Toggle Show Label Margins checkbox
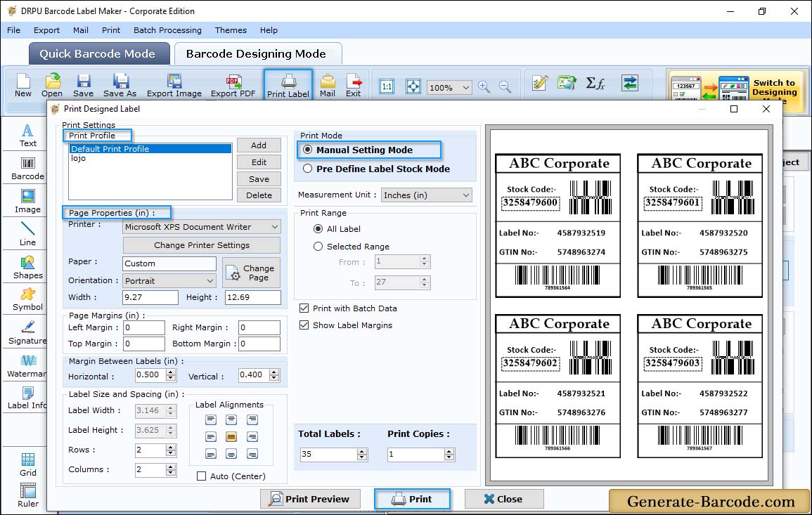Screen dimensions: 812x515 [304, 325]
